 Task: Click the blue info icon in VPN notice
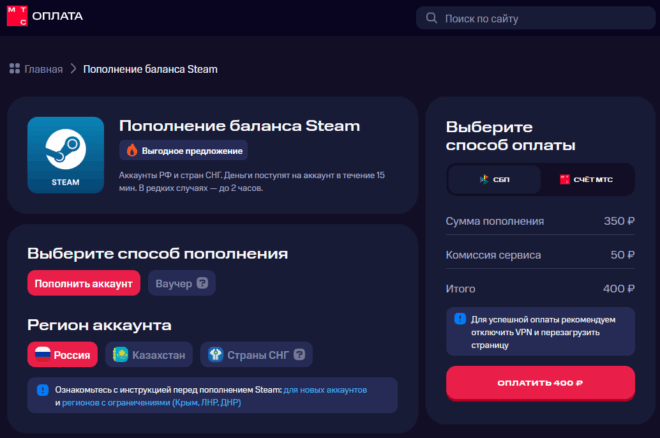click(460, 319)
